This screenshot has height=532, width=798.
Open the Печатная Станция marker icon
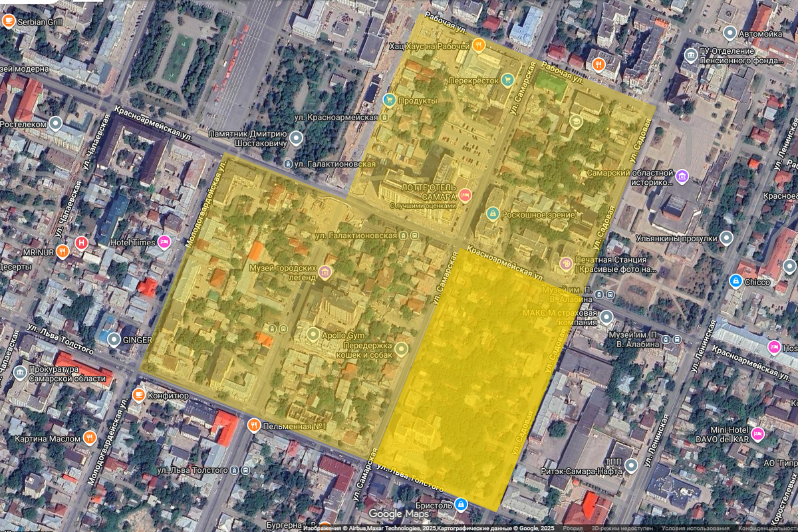click(x=566, y=265)
